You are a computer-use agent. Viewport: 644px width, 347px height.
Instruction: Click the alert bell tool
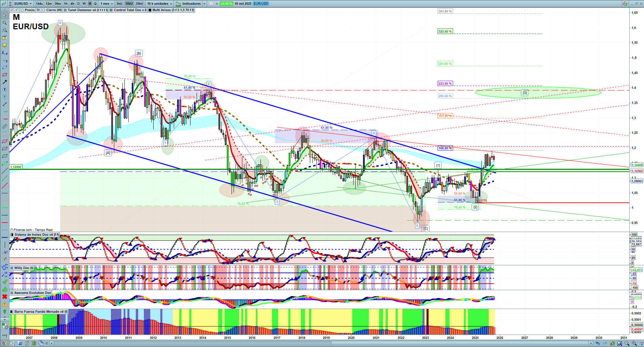(4, 45)
